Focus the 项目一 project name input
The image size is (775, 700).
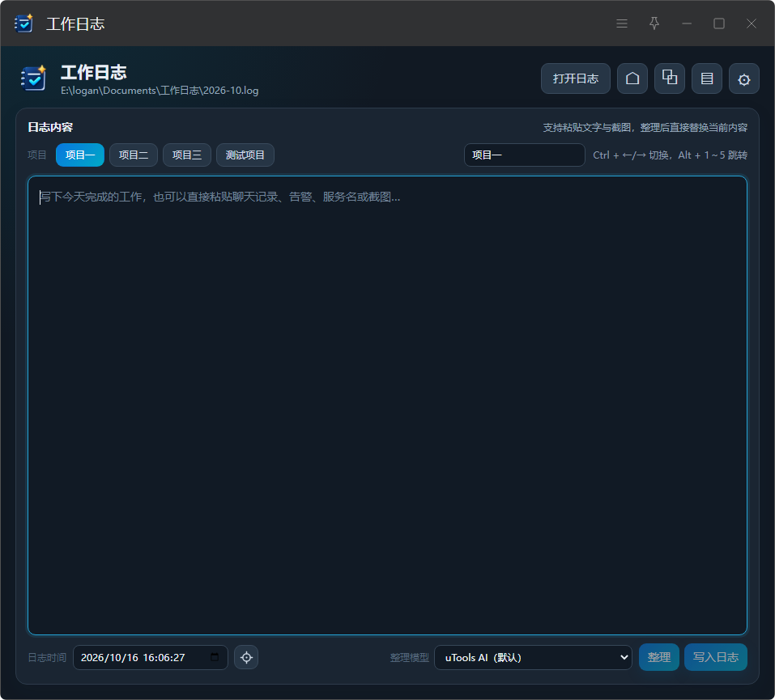[525, 155]
